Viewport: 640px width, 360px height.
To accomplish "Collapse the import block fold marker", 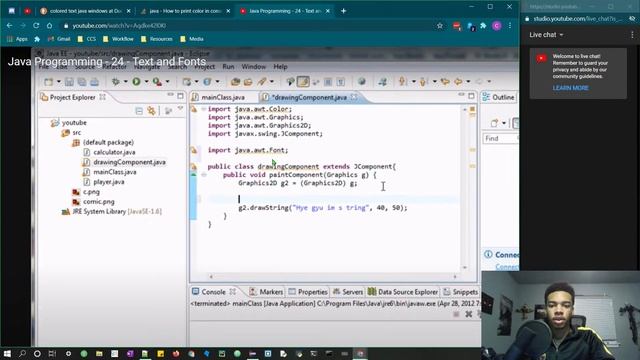I will point(204,109).
